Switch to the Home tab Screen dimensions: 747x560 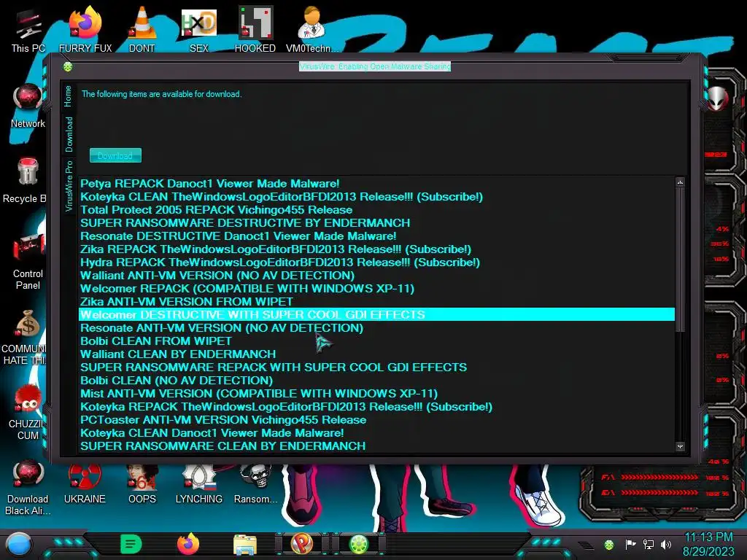pyautogui.click(x=69, y=96)
